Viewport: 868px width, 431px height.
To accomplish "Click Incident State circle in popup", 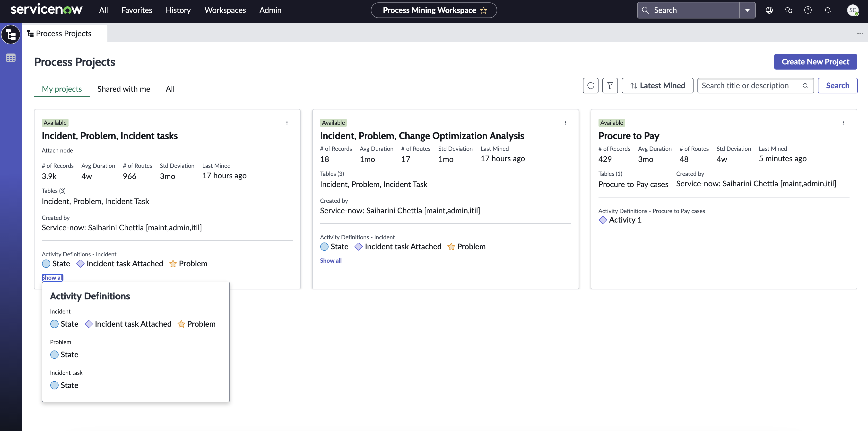I will pos(54,324).
